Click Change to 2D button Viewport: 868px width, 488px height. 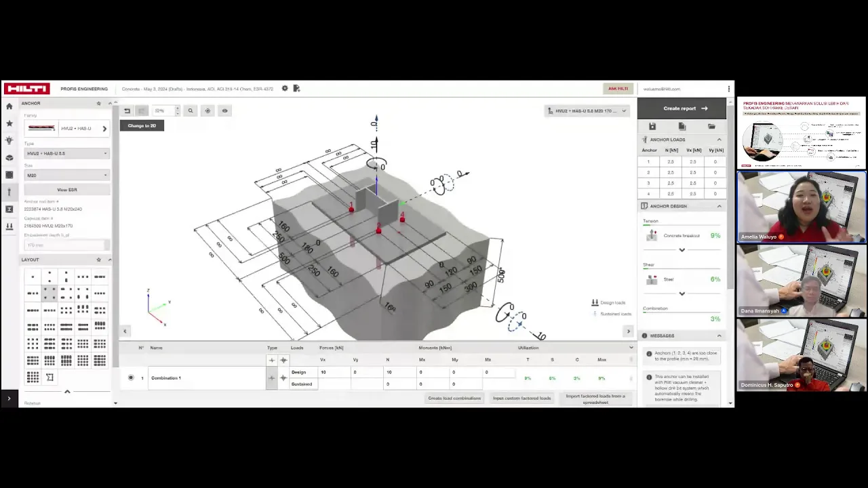[142, 125]
